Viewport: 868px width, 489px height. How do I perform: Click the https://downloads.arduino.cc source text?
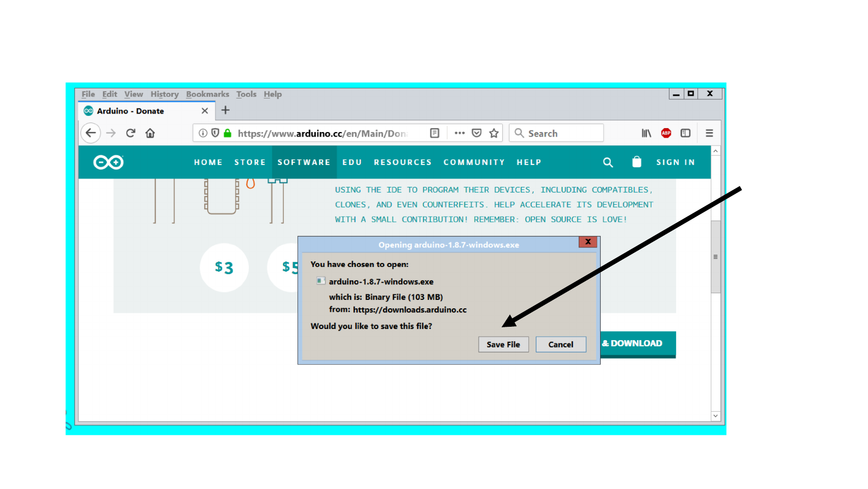(409, 310)
